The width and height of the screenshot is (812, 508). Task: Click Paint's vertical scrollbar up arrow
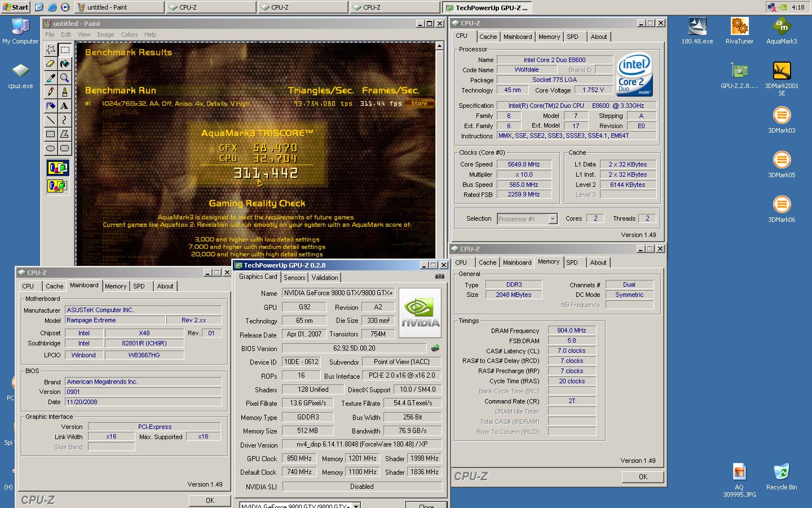(x=439, y=46)
